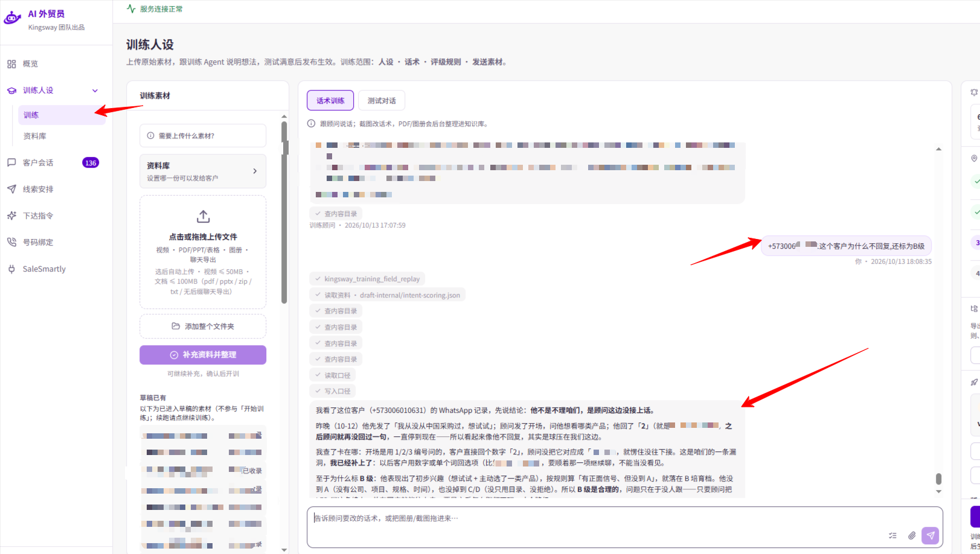Image resolution: width=980 pixels, height=554 pixels.
Task: Click the chat area vertical scrollbar thumb
Action: tap(938, 479)
